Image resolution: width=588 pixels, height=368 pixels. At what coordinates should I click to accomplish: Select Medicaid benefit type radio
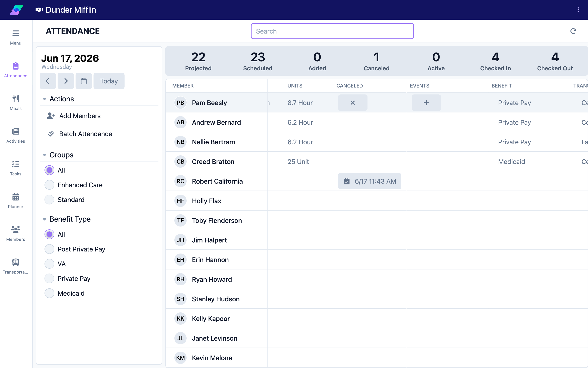coord(49,293)
